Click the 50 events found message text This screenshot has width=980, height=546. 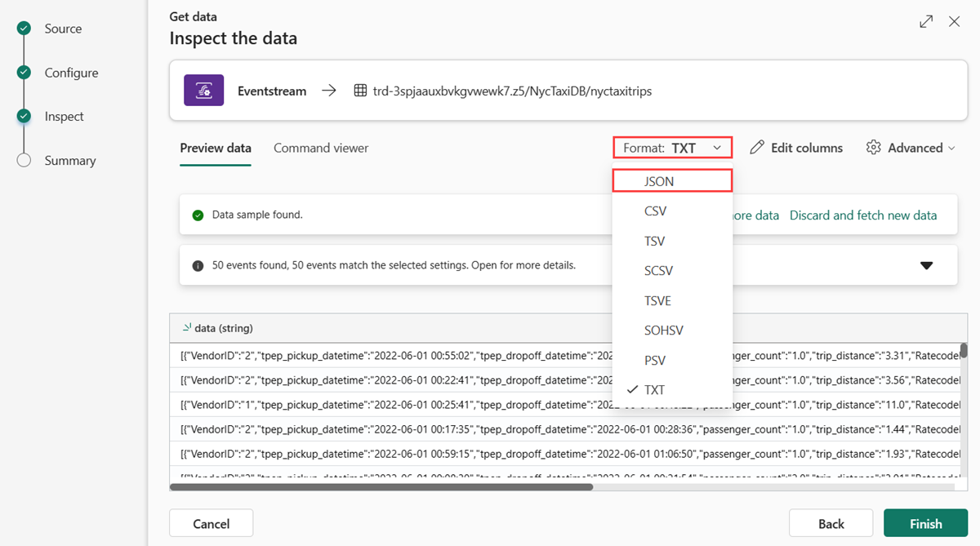click(394, 265)
